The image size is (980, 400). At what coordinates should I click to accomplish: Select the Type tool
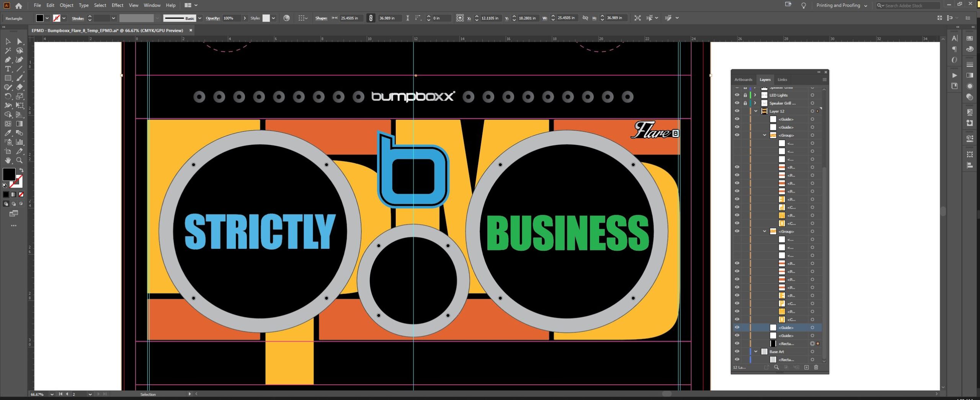[x=8, y=69]
